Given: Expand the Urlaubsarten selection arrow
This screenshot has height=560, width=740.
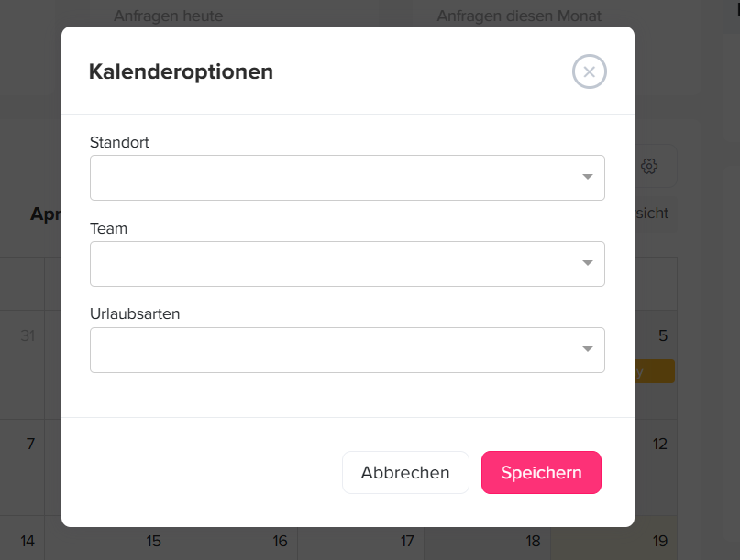Looking at the screenshot, I should [587, 349].
